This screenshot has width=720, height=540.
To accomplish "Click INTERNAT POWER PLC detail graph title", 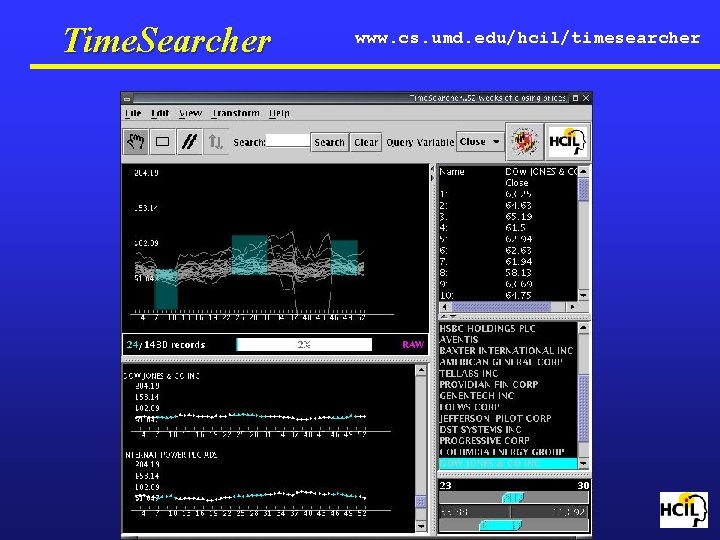I will point(171,455).
